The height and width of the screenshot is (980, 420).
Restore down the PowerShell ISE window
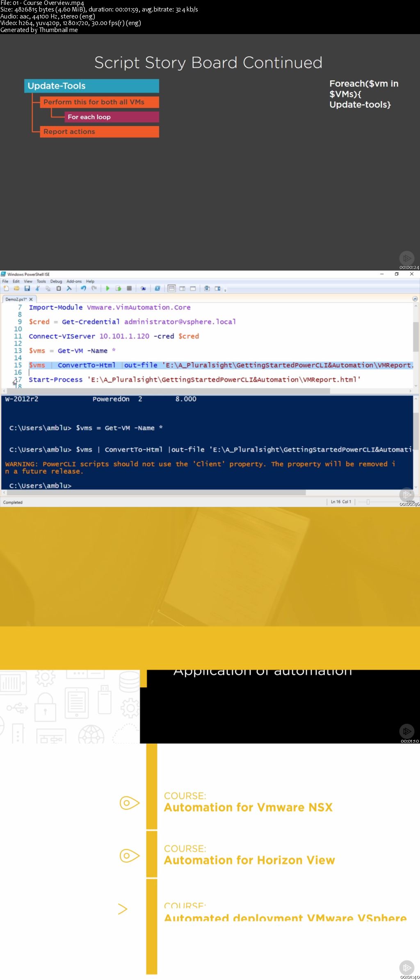click(x=397, y=274)
